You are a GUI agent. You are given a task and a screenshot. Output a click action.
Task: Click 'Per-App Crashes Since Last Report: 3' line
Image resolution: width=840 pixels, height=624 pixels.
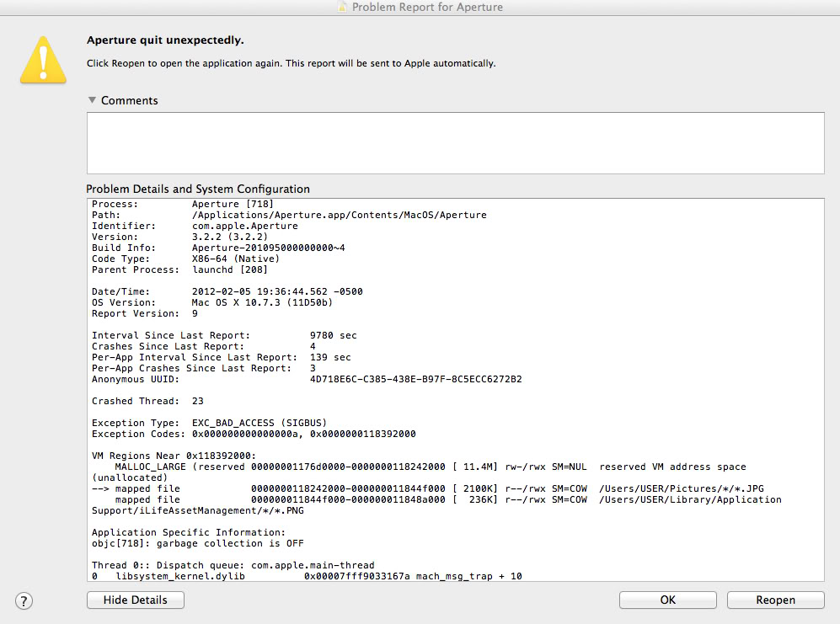pyautogui.click(x=204, y=368)
